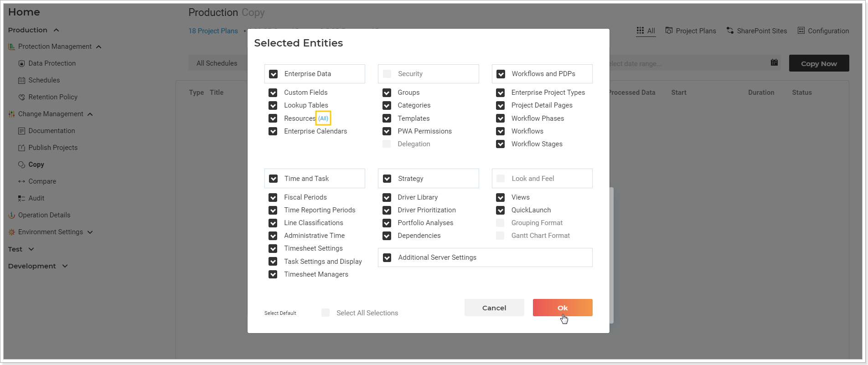Click the Environment Settings gear icon
Image resolution: width=868 pixels, height=365 pixels.
[11, 232]
